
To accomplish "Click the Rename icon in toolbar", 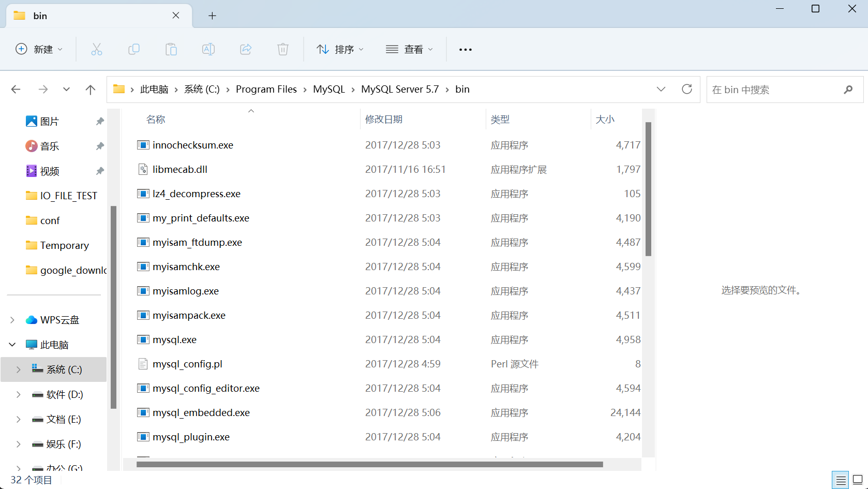I will 208,49.
